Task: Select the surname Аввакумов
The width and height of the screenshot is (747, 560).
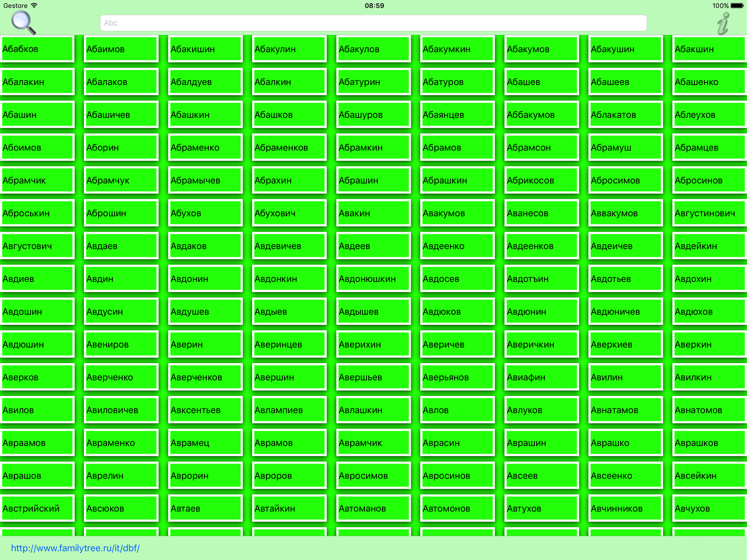Action: pos(625,213)
